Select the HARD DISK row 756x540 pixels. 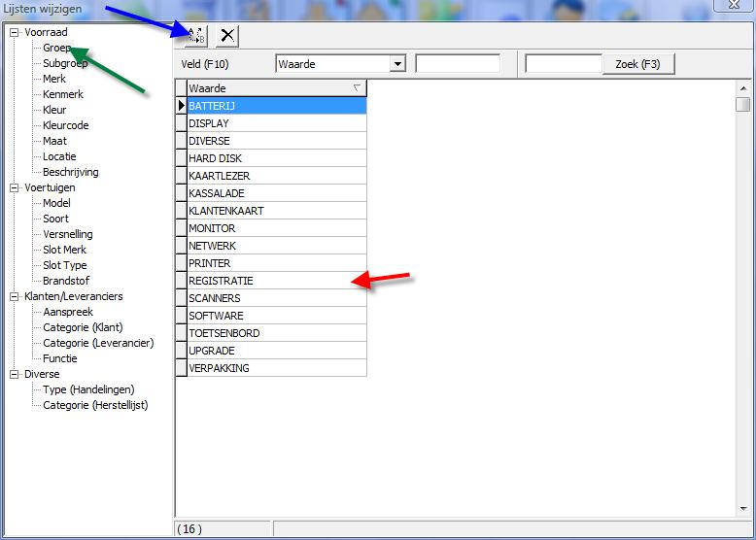[x=277, y=158]
